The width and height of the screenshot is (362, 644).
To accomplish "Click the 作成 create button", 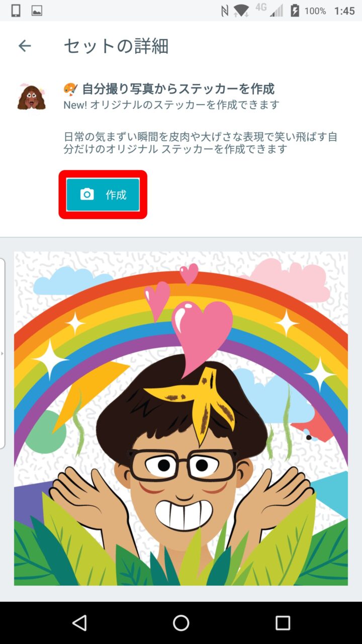I will pyautogui.click(x=103, y=194).
